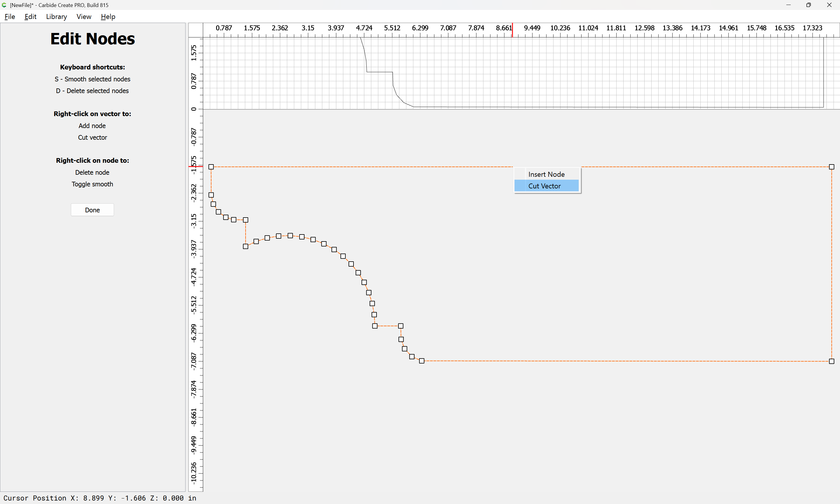This screenshot has height=504, width=840.
Task: Open the File menu
Action: [x=10, y=17]
